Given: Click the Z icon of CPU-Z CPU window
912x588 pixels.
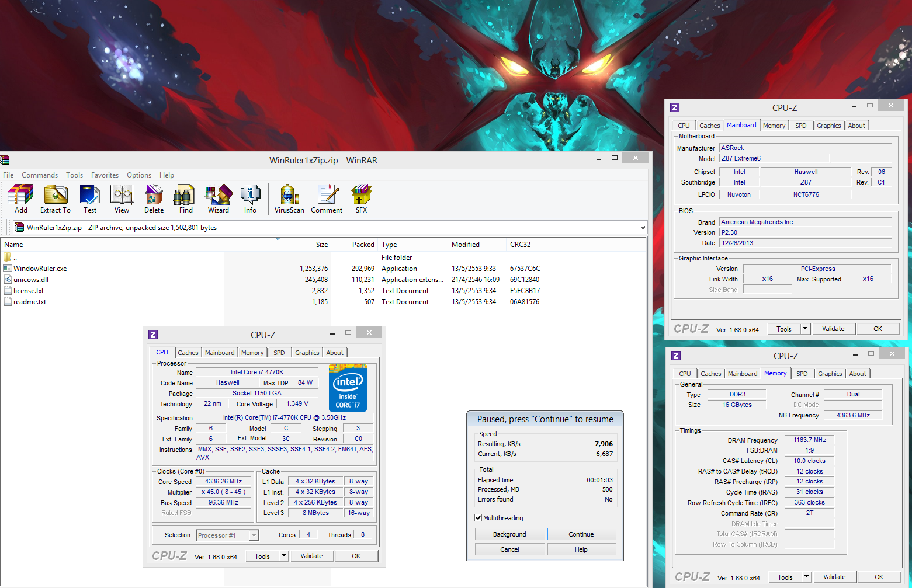Looking at the screenshot, I should pos(153,335).
